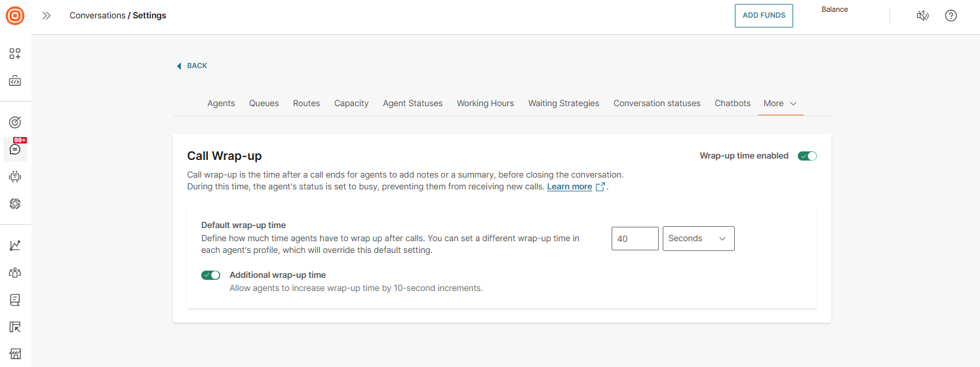980x367 pixels.
Task: Click Settings in the breadcrumb
Action: click(x=149, y=16)
